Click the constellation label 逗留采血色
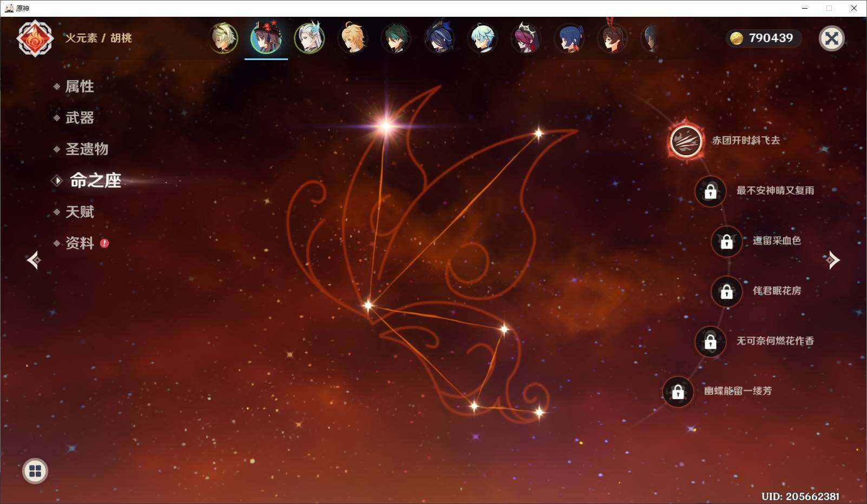This screenshot has width=867, height=504. pos(777,241)
